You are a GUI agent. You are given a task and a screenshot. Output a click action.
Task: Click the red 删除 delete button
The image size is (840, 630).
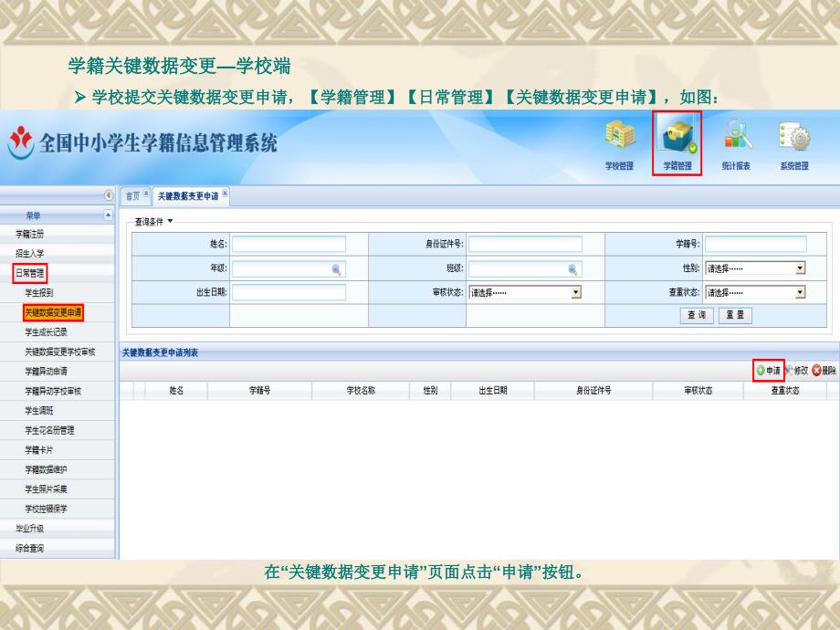coord(824,371)
